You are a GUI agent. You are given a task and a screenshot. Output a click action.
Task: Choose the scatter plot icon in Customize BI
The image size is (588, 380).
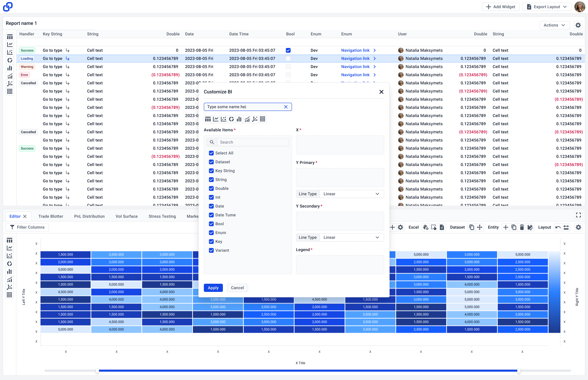tap(224, 119)
